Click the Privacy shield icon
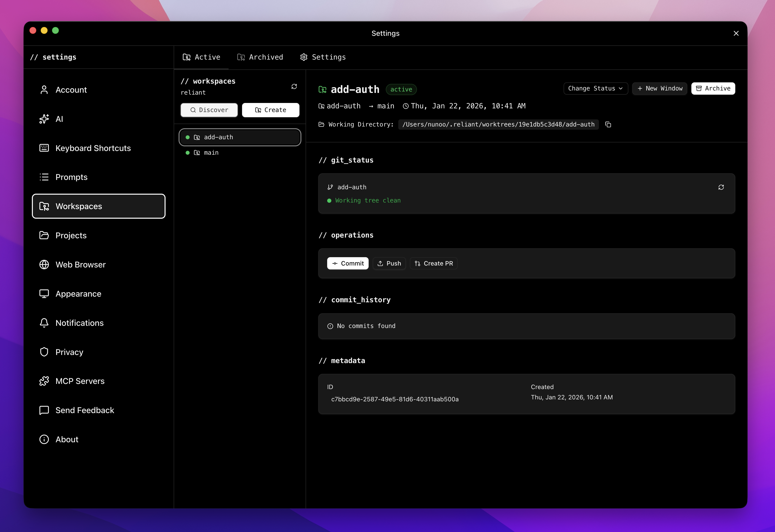This screenshot has height=532, width=775. [44, 352]
